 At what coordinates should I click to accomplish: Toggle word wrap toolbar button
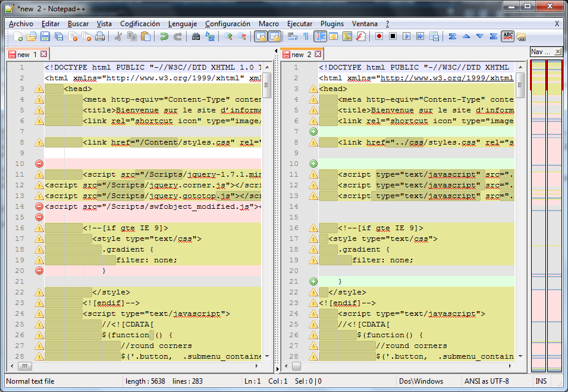tap(293, 37)
